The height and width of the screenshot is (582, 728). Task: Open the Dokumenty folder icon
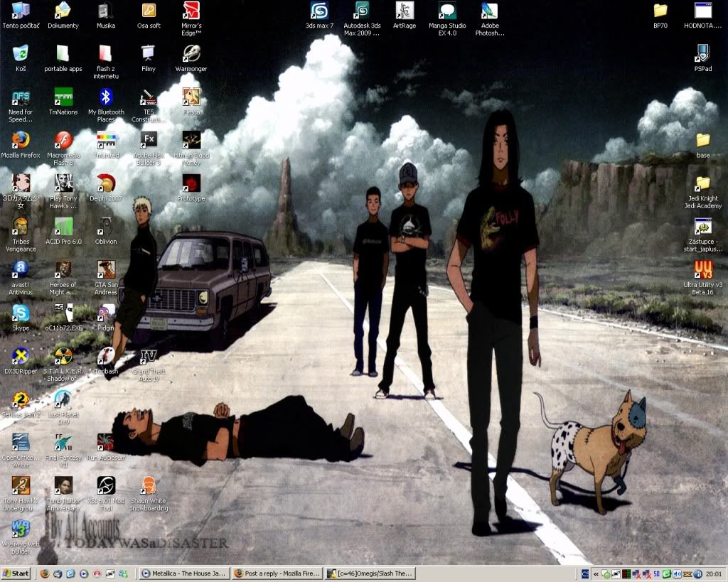point(63,15)
